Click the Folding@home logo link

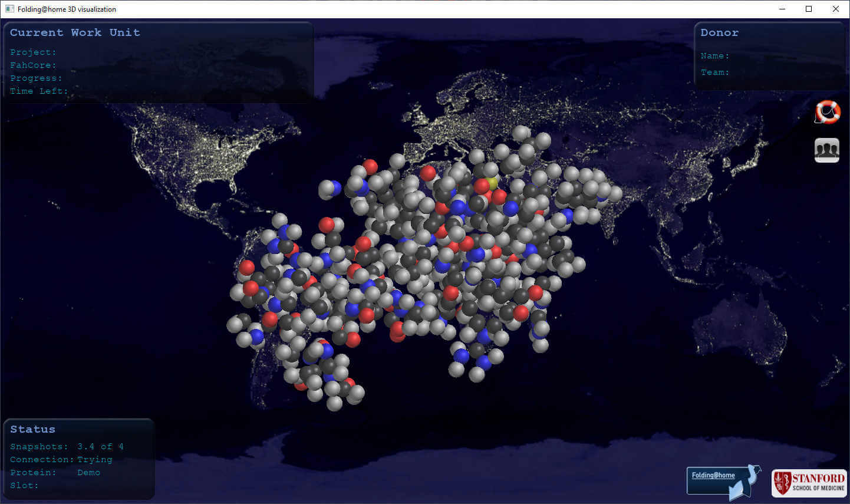pos(723,482)
